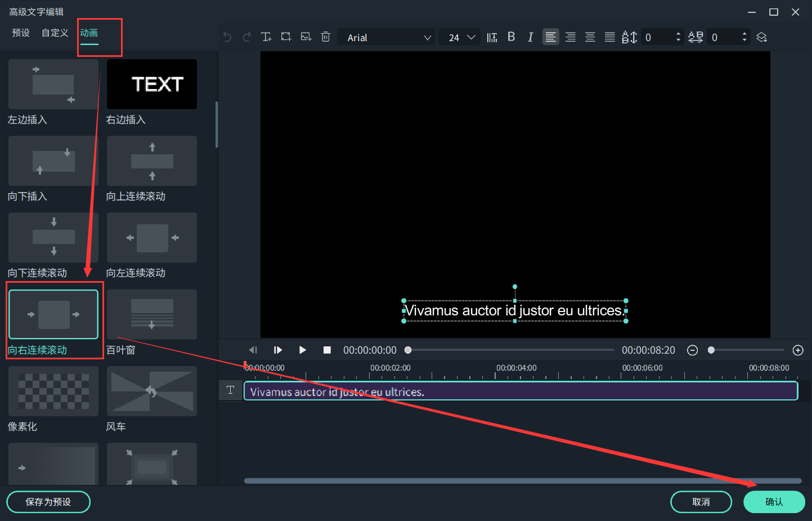Switch to the 预设 tab
This screenshot has height=521, width=812.
click(x=21, y=33)
